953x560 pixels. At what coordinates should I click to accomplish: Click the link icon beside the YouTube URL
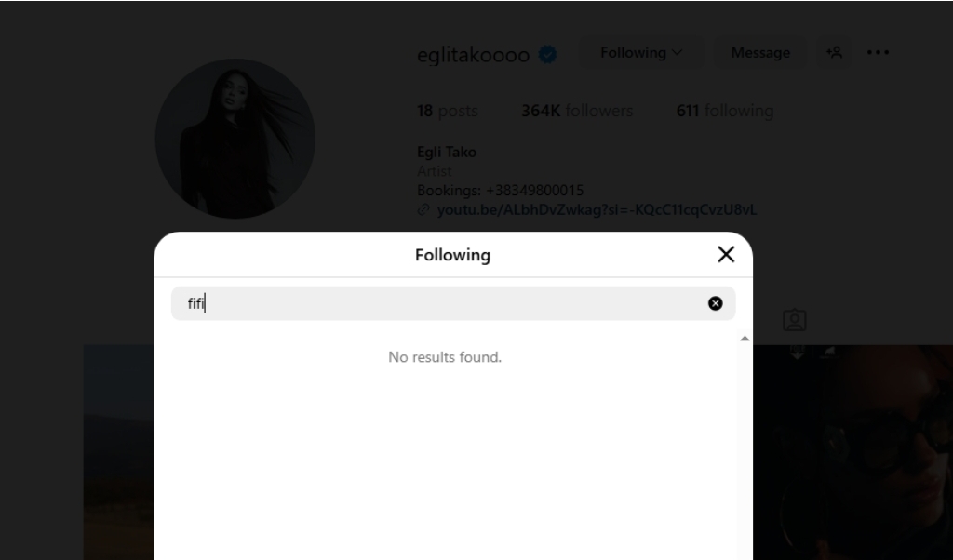[424, 210]
